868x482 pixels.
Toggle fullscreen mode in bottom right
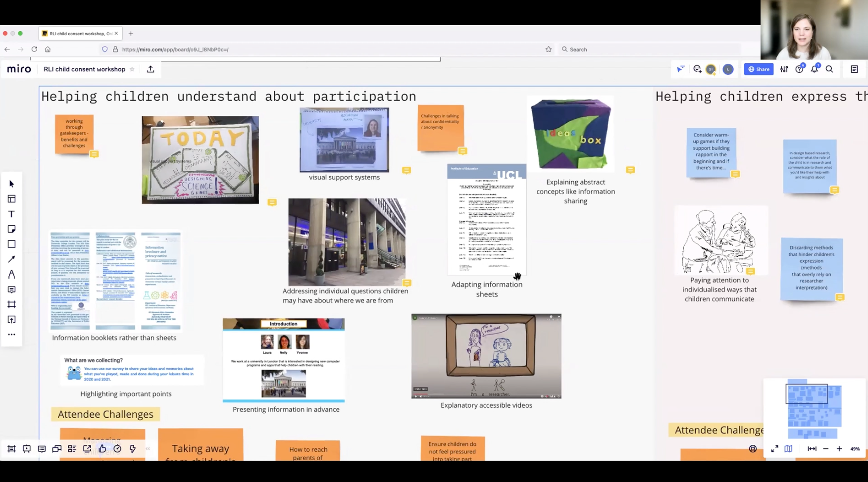pos(774,449)
